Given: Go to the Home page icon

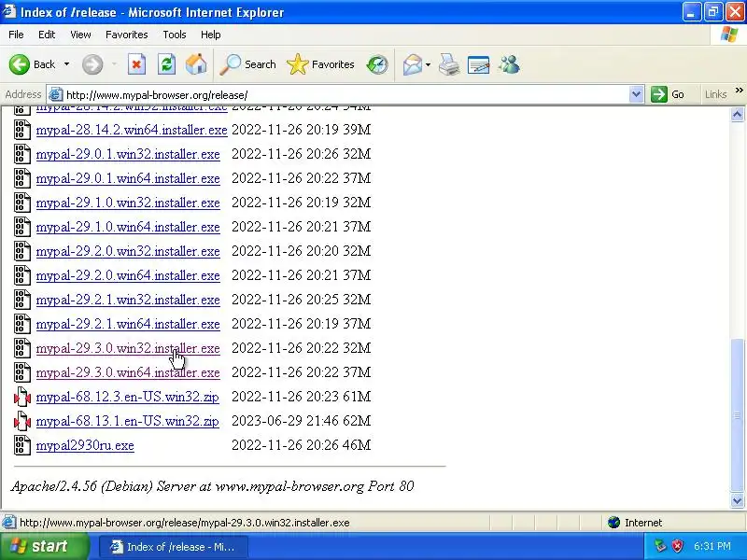Looking at the screenshot, I should (196, 64).
